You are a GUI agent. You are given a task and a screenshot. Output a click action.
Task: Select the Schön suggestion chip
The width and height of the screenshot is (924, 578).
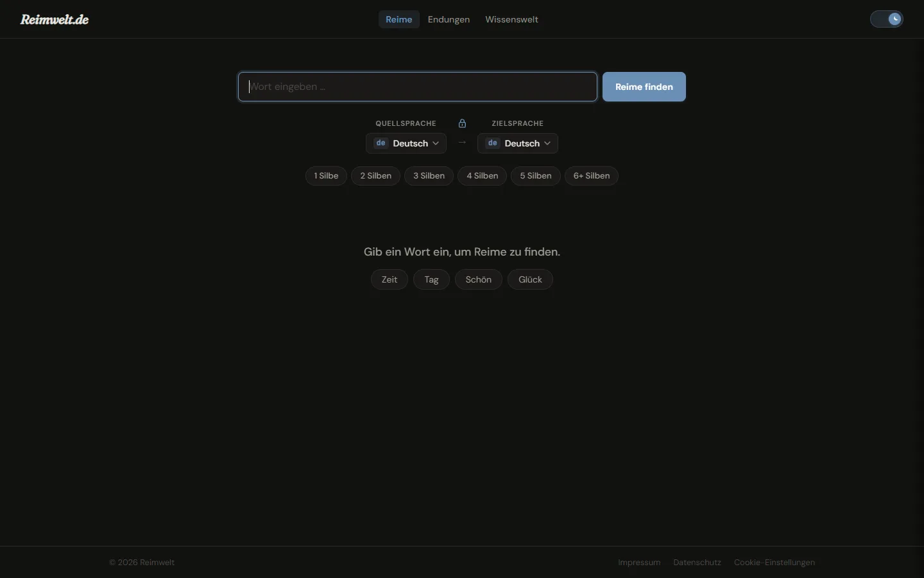[479, 279]
